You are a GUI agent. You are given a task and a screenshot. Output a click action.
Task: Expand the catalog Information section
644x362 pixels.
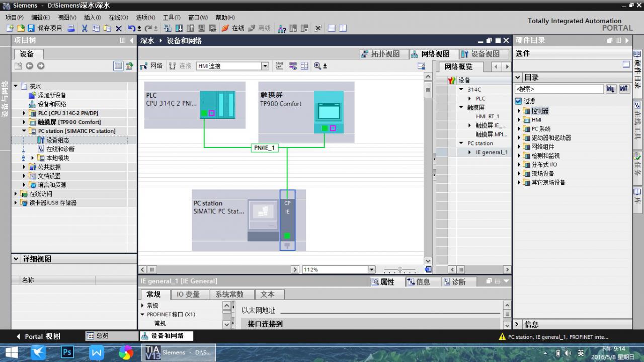pos(517,324)
